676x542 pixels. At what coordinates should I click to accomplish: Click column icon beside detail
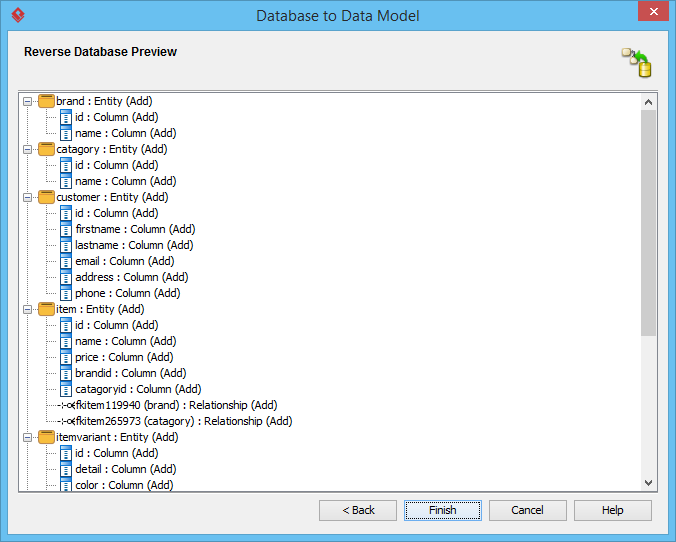66,469
